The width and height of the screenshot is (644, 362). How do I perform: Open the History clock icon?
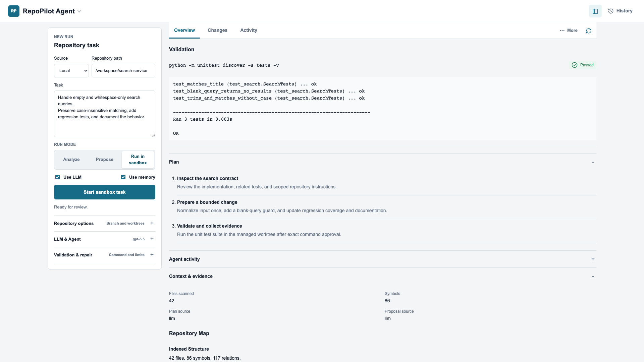(611, 11)
